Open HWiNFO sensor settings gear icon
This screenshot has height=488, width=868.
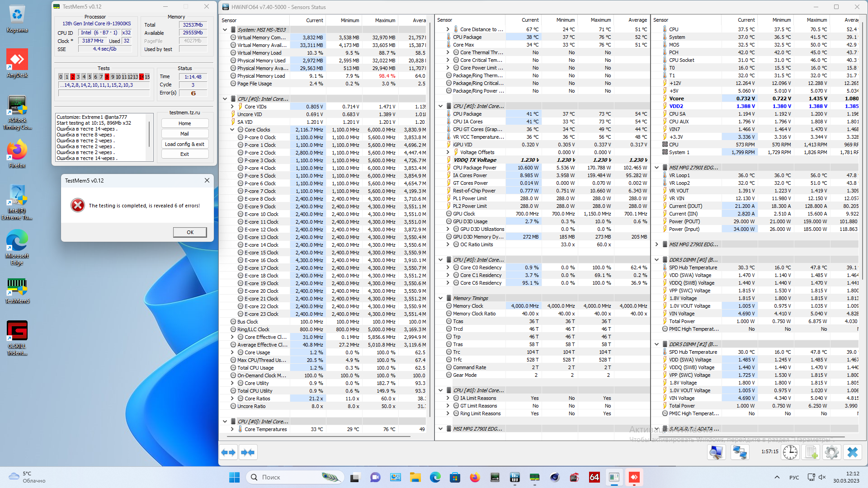coord(831,452)
